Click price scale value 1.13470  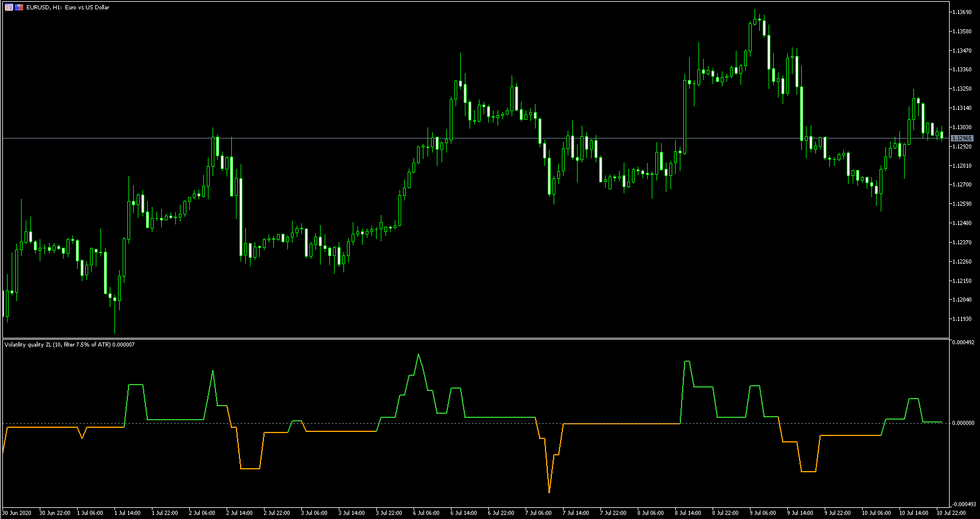click(962, 51)
